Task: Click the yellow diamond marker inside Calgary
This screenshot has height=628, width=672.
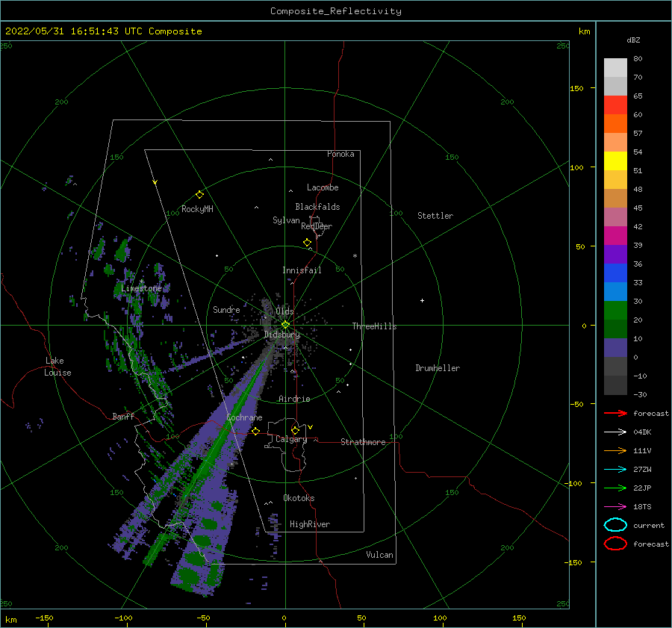Action: [x=295, y=430]
